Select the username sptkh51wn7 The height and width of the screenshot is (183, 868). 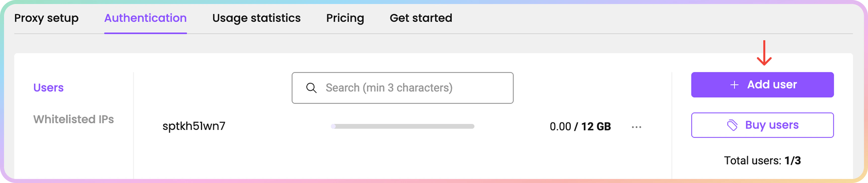tap(194, 126)
